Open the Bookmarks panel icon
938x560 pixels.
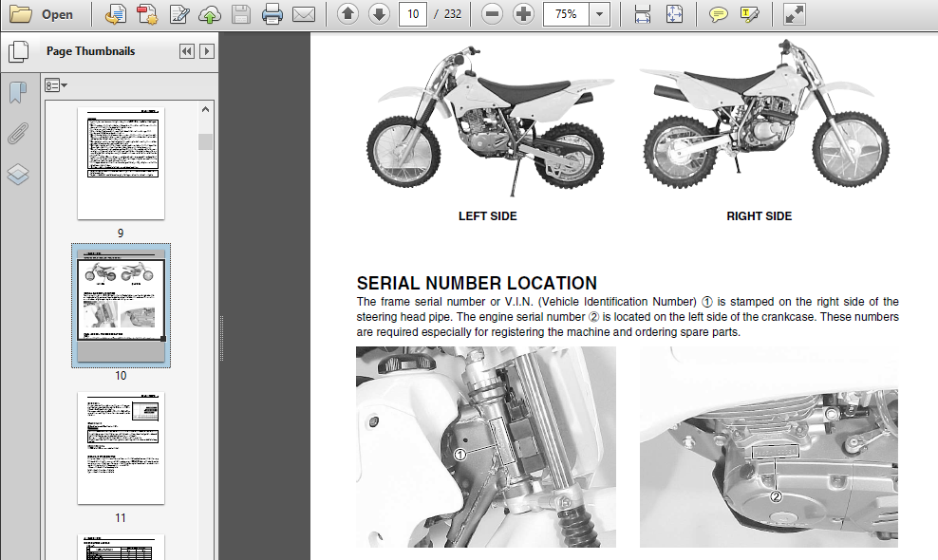(x=18, y=92)
